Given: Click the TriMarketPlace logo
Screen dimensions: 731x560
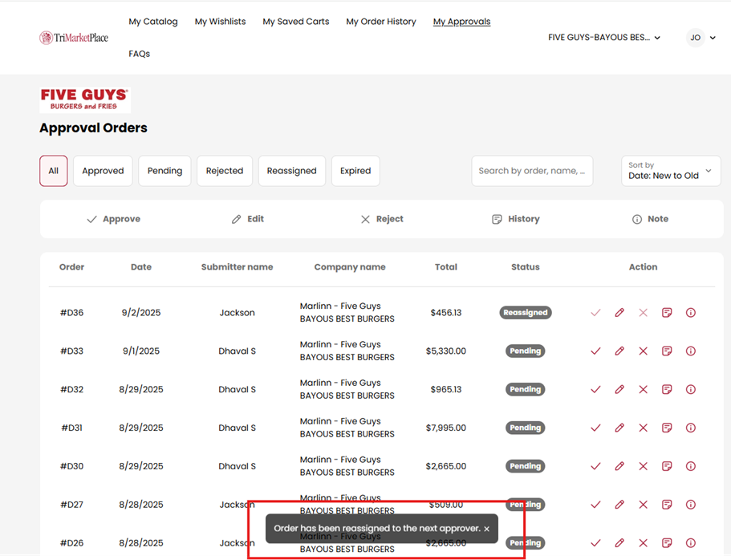Looking at the screenshot, I should click(x=74, y=38).
